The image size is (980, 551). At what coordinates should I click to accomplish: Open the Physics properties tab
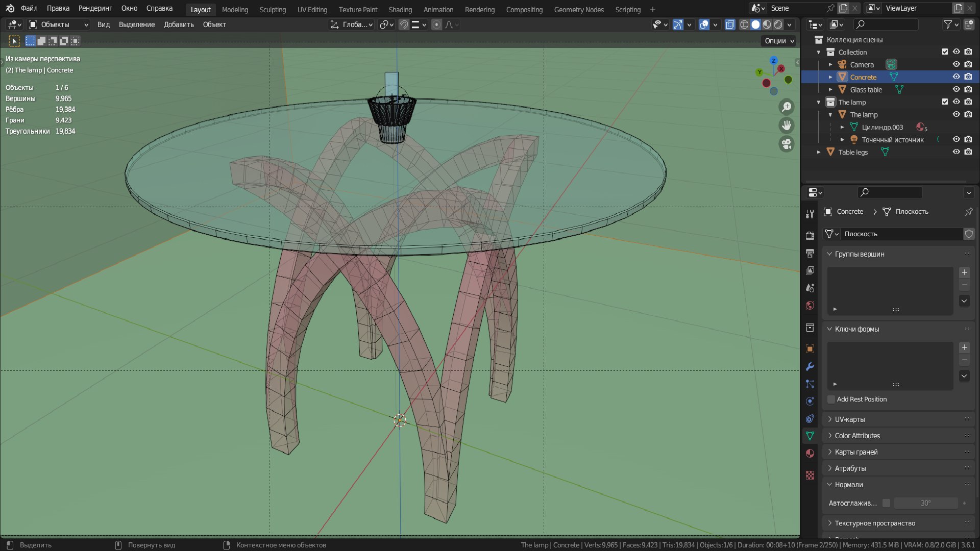click(810, 401)
